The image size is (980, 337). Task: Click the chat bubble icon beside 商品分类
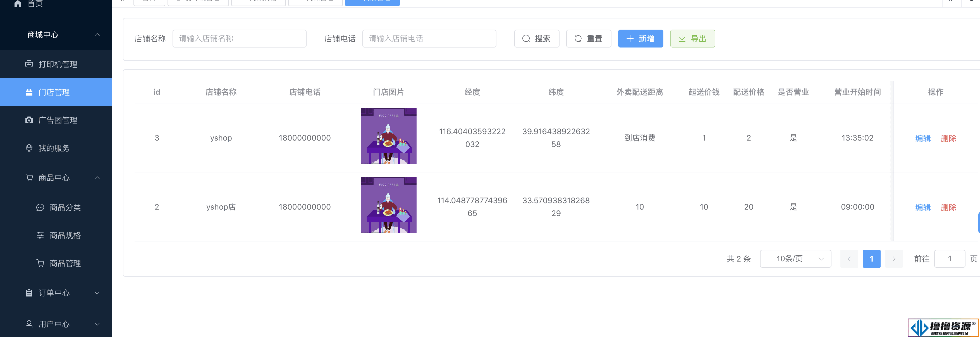pyautogui.click(x=40, y=208)
